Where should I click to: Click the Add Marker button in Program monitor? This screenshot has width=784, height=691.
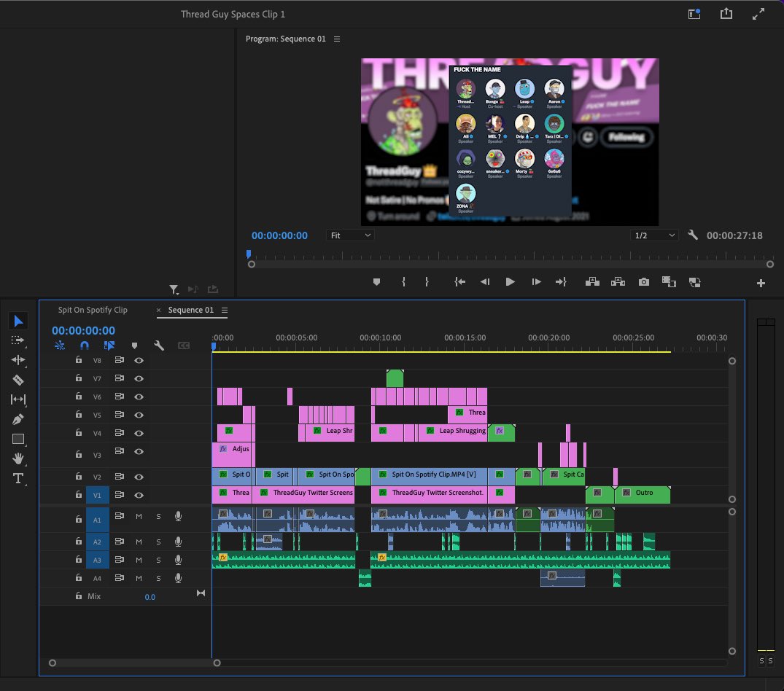click(x=376, y=282)
